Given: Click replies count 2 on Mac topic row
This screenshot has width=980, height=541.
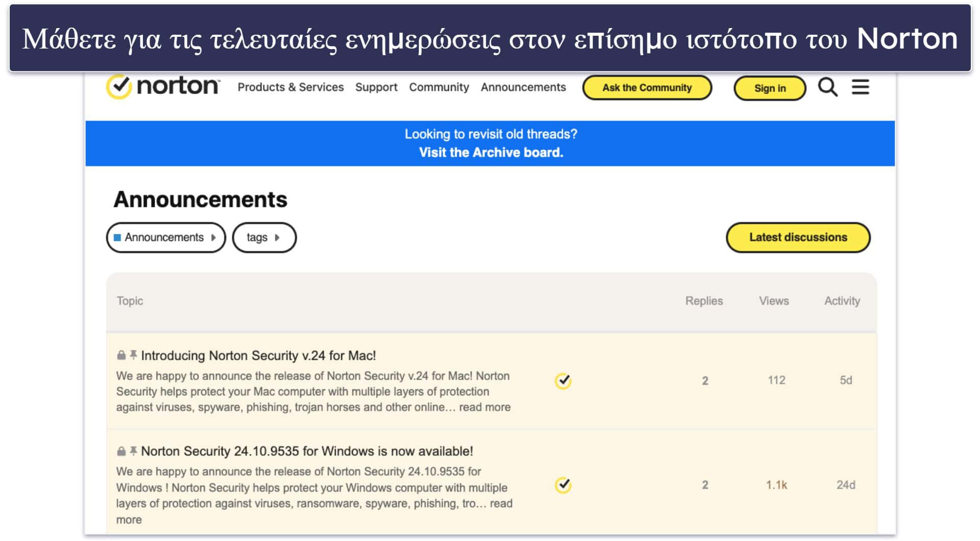Looking at the screenshot, I should click(x=705, y=381).
